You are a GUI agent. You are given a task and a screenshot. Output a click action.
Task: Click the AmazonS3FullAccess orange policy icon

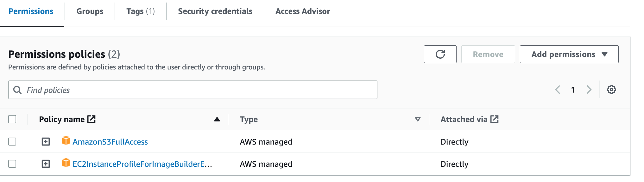66,141
